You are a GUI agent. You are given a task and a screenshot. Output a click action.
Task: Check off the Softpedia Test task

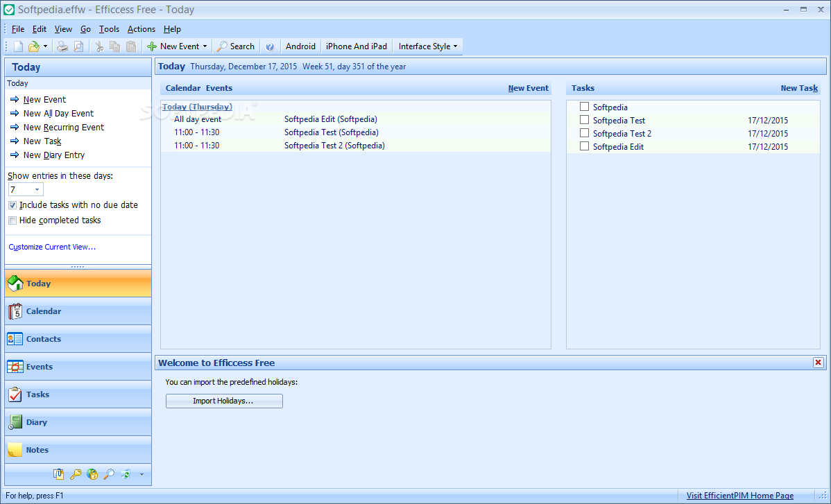(584, 120)
